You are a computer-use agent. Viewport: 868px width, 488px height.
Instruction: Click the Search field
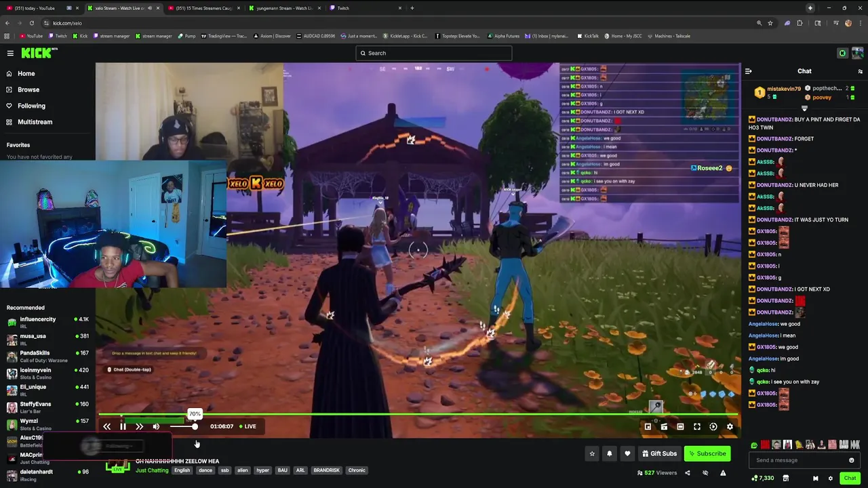pos(434,53)
